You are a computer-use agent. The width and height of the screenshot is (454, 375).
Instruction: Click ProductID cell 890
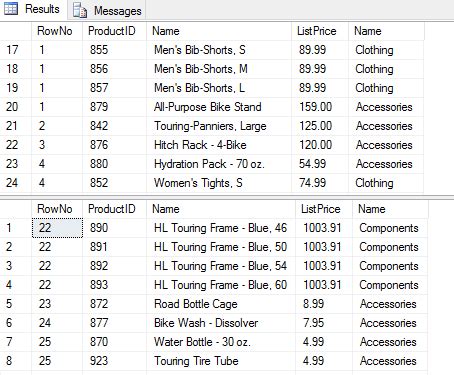114,228
